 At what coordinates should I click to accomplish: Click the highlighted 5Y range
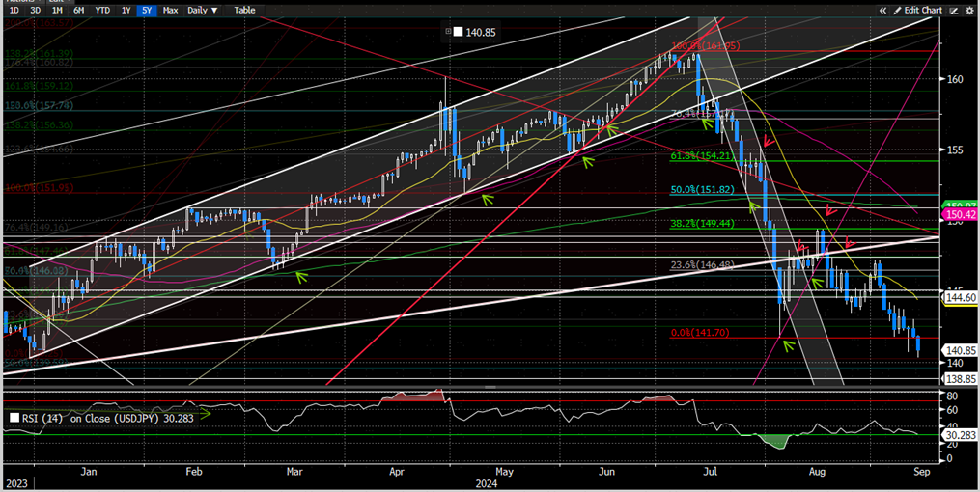(147, 10)
